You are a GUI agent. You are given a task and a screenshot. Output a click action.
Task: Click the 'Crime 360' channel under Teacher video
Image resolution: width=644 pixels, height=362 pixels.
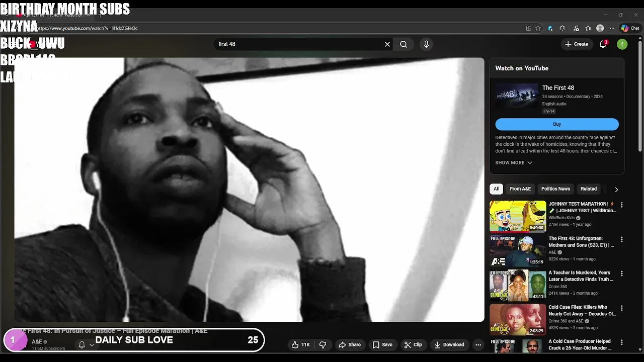[x=558, y=287]
